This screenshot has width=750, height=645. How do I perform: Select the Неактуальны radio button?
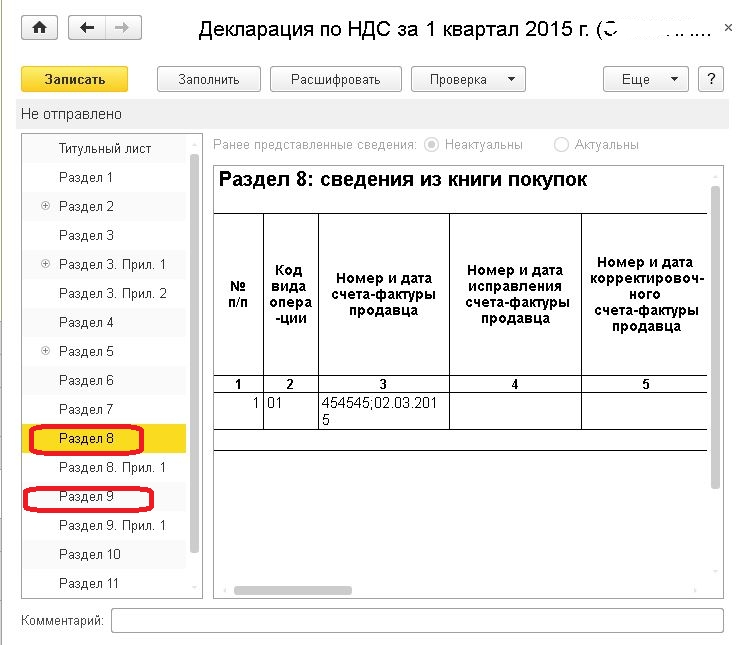tap(431, 145)
